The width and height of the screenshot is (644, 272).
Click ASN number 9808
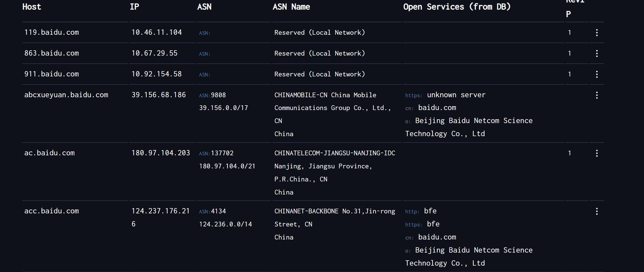[218, 95]
